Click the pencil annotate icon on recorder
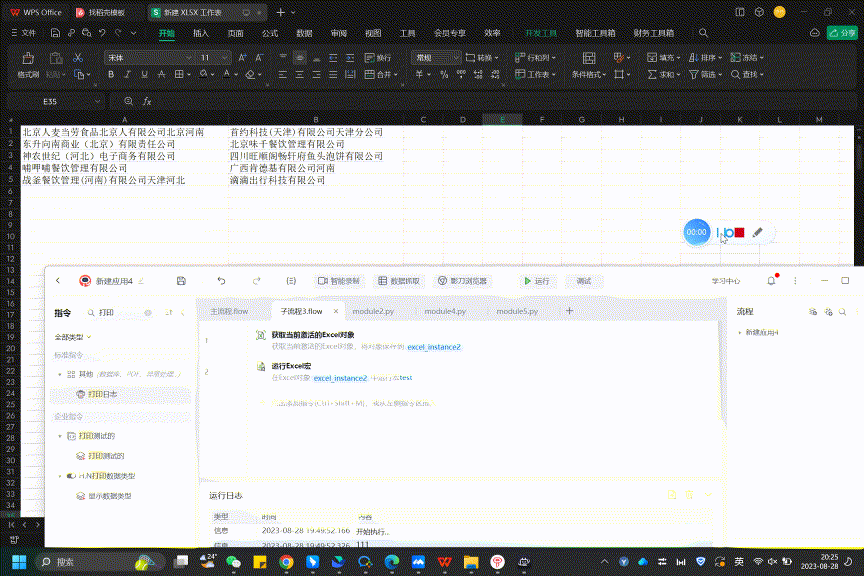The image size is (864, 576). click(758, 232)
